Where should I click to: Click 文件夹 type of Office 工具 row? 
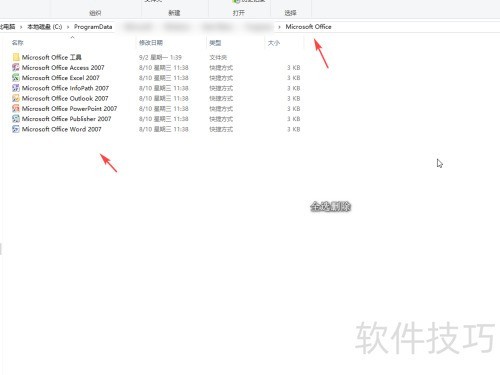coord(218,57)
